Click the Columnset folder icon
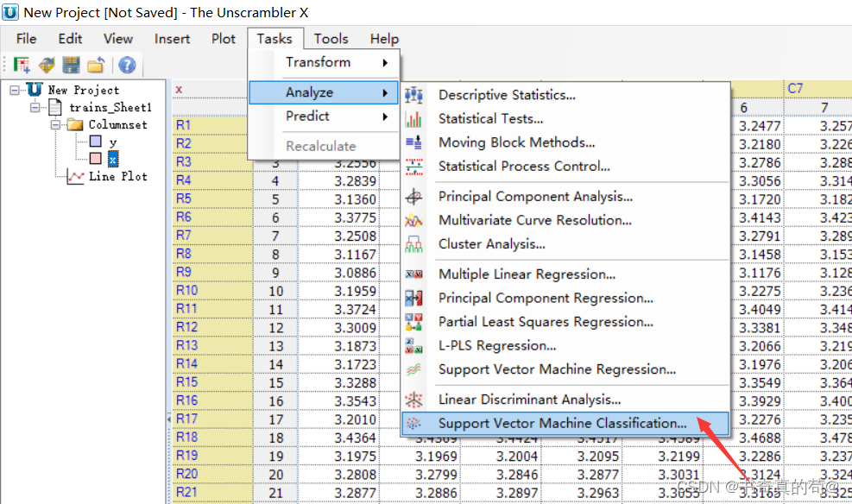 coord(75,125)
